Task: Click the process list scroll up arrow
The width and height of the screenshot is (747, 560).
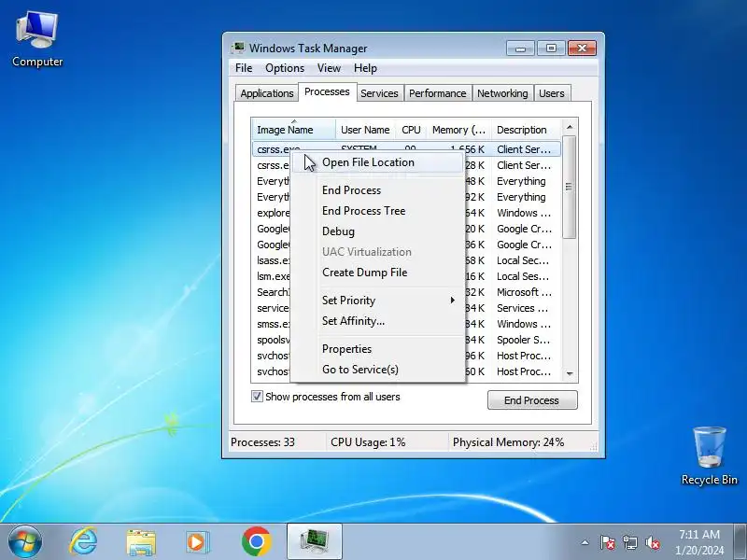Action: click(570, 127)
